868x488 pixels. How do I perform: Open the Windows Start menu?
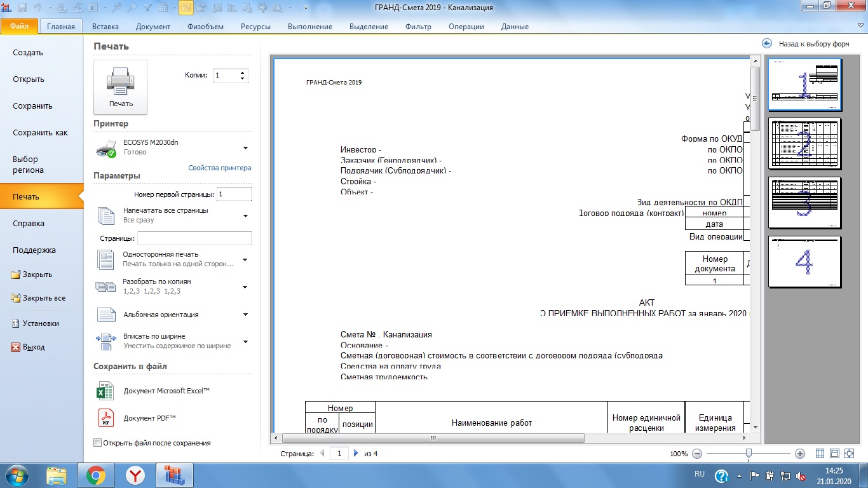[x=16, y=475]
